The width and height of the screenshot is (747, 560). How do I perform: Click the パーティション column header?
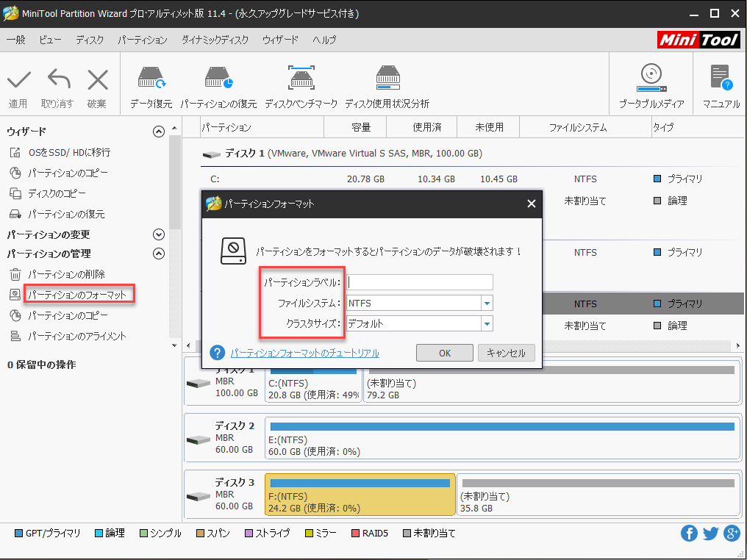tap(262, 127)
